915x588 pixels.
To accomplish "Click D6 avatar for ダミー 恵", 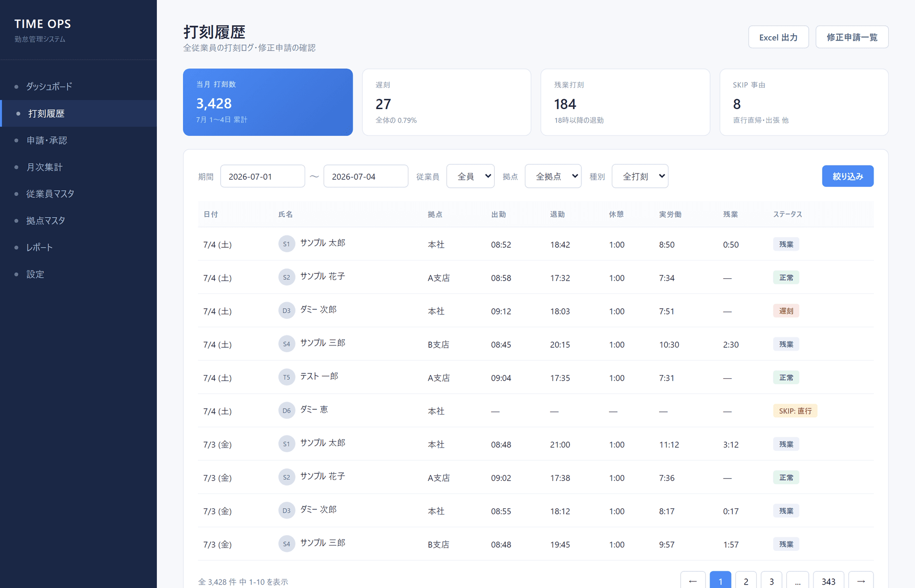I will (286, 411).
